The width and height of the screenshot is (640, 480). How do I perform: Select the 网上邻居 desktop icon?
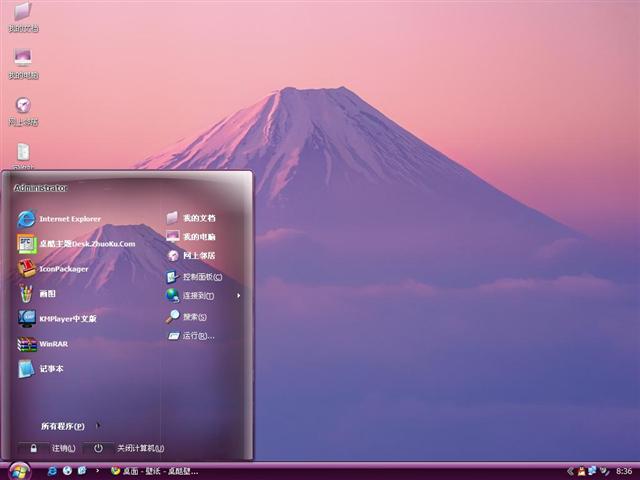(x=23, y=111)
